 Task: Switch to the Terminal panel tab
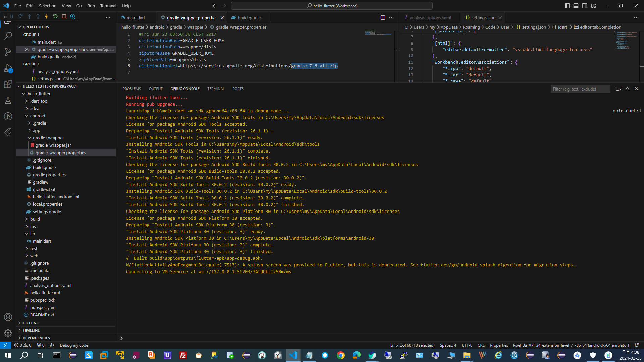coord(216,89)
